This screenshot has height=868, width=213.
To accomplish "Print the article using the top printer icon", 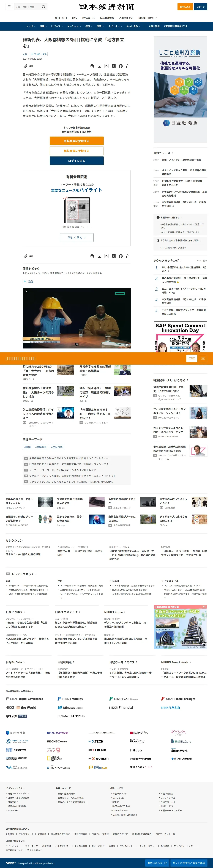I will pos(92,66).
